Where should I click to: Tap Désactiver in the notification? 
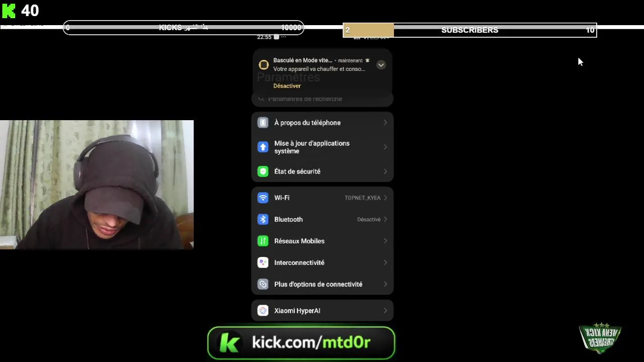coord(287,86)
